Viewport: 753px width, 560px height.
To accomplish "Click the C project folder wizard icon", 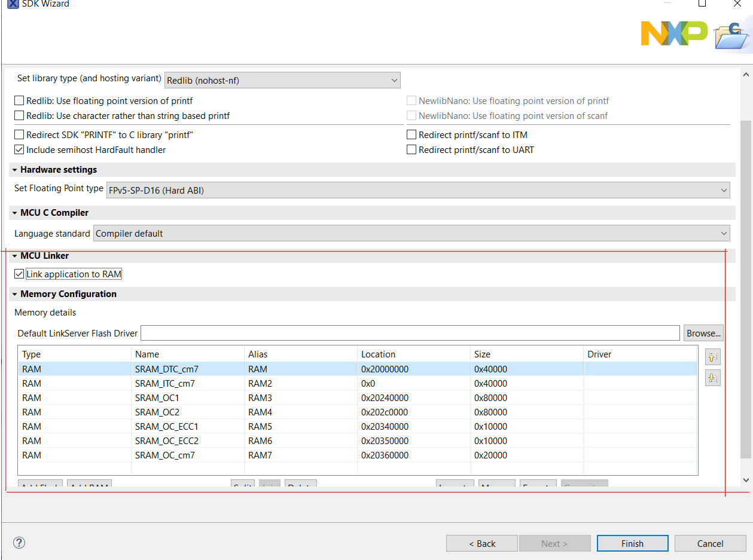I will click(731, 36).
